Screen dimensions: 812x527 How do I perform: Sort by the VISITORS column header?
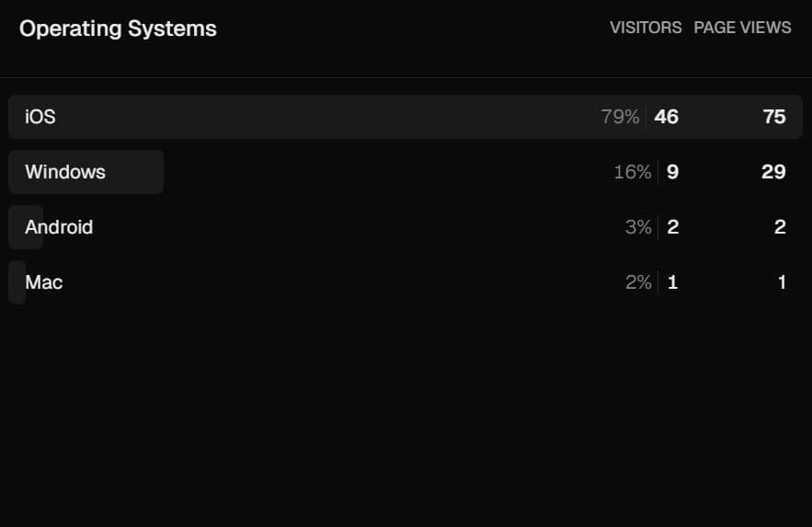[x=646, y=28]
